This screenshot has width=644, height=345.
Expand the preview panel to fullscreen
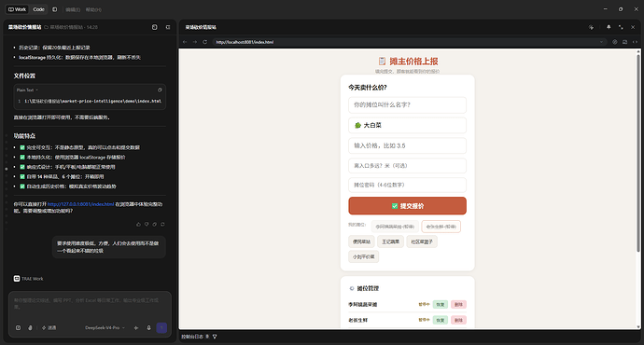[x=621, y=27]
